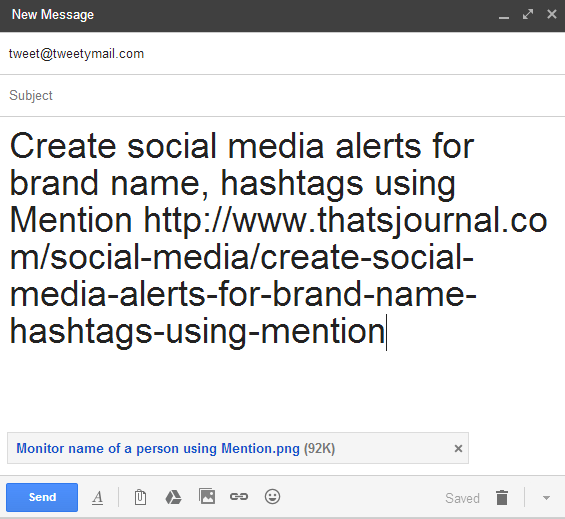Pop out the compose window to full screen
Screen dimensions: 565x519
pyautogui.click(x=528, y=14)
